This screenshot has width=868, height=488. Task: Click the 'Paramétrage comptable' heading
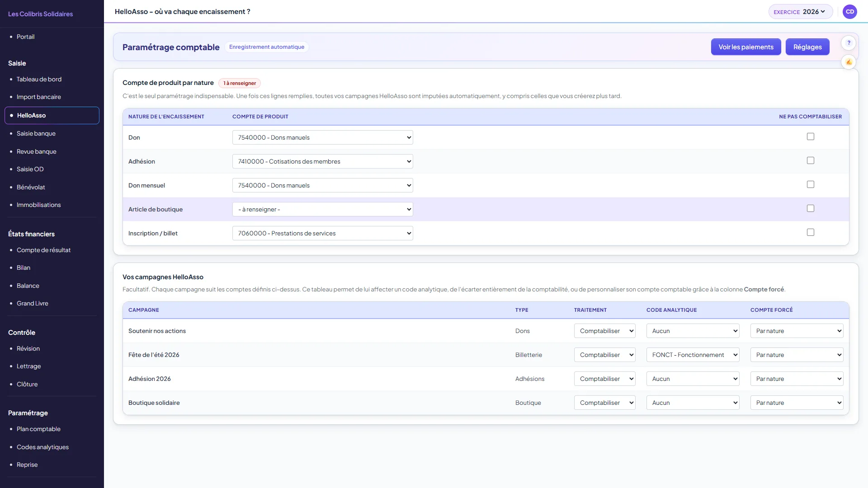[171, 47]
